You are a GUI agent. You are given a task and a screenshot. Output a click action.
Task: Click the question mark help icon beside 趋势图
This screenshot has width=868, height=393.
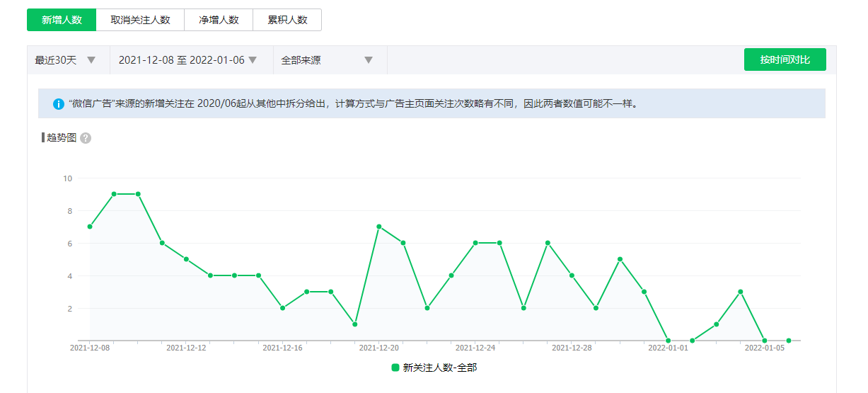tap(86, 138)
